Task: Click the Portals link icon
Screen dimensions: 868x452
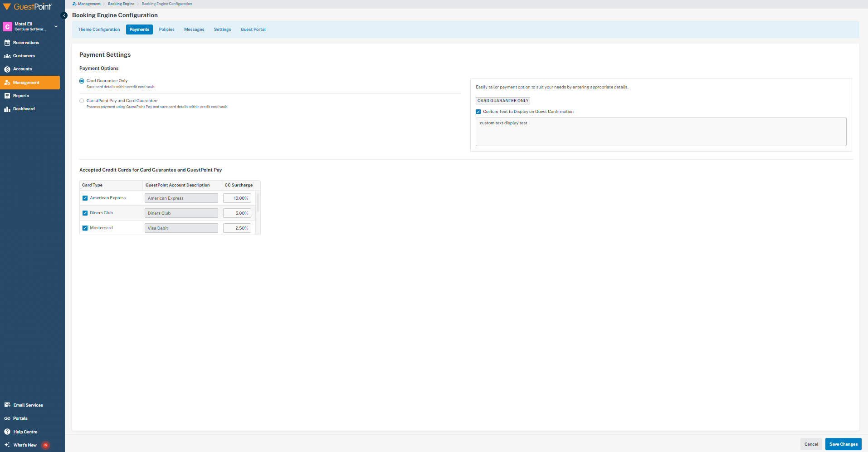Action: tap(7, 418)
